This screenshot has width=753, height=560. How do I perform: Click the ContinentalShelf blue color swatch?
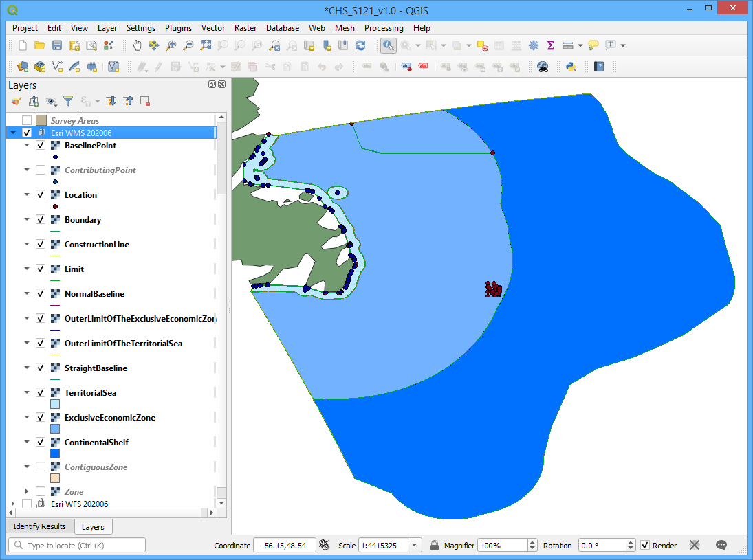55,453
